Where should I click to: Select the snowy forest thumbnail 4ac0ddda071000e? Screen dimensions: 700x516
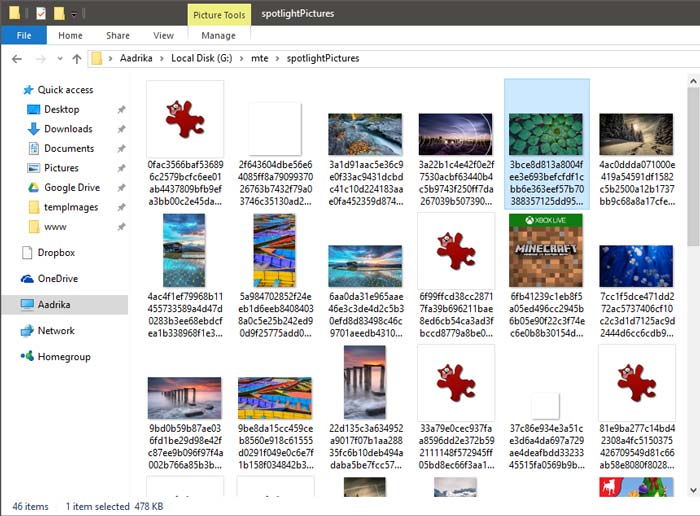point(637,160)
